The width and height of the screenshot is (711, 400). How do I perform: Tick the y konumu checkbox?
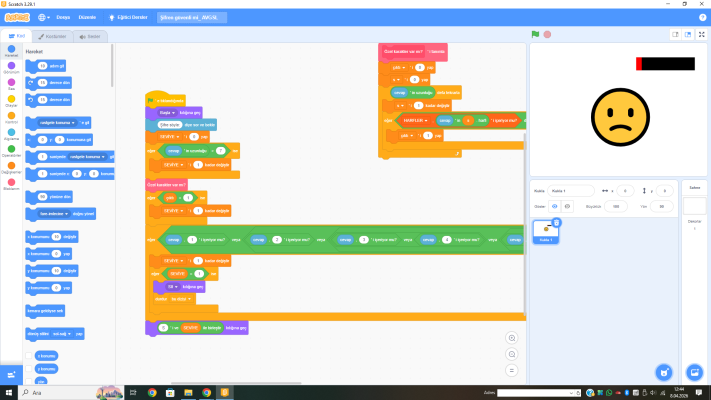click(29, 369)
